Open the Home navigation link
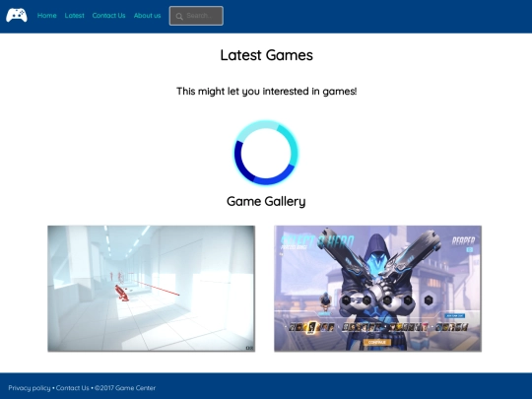The width and height of the screenshot is (532, 399). click(x=47, y=16)
